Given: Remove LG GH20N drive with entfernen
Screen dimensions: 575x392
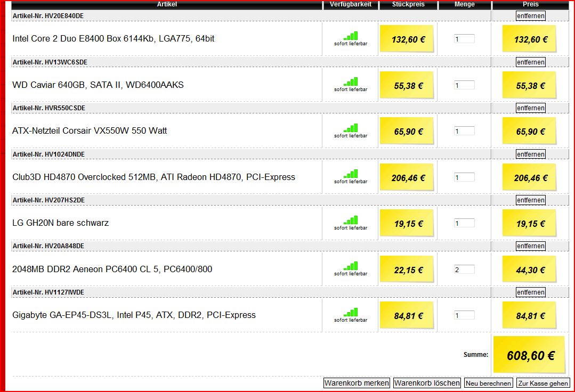Looking at the screenshot, I should (530, 200).
